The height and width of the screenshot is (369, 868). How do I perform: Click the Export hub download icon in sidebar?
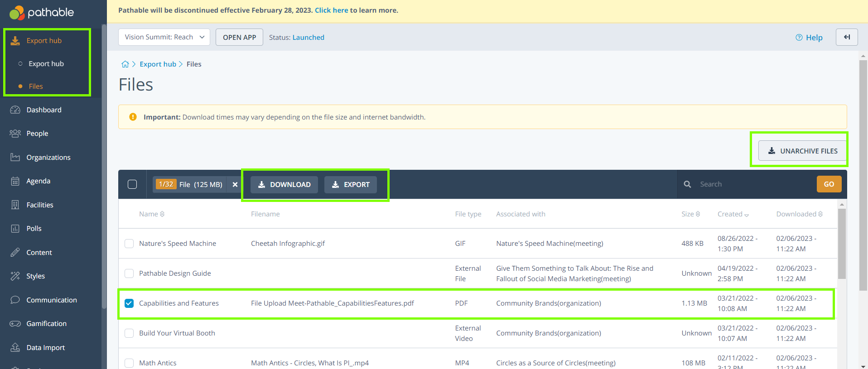click(x=15, y=41)
